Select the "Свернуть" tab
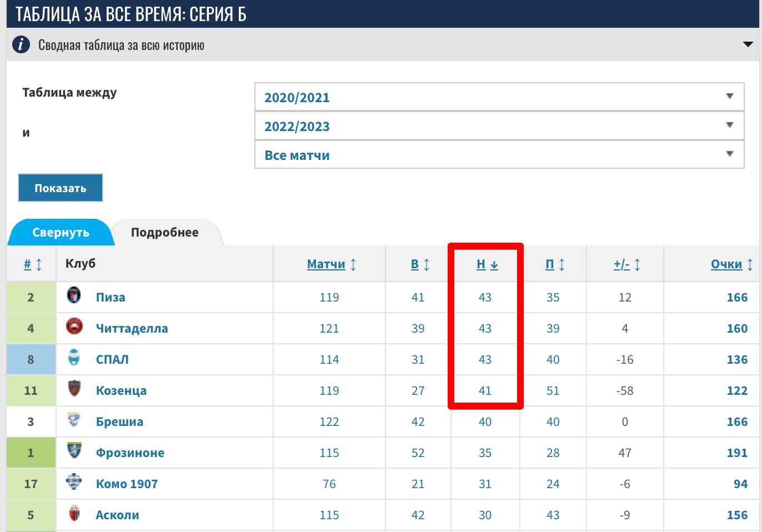762x532 pixels. coord(61,233)
